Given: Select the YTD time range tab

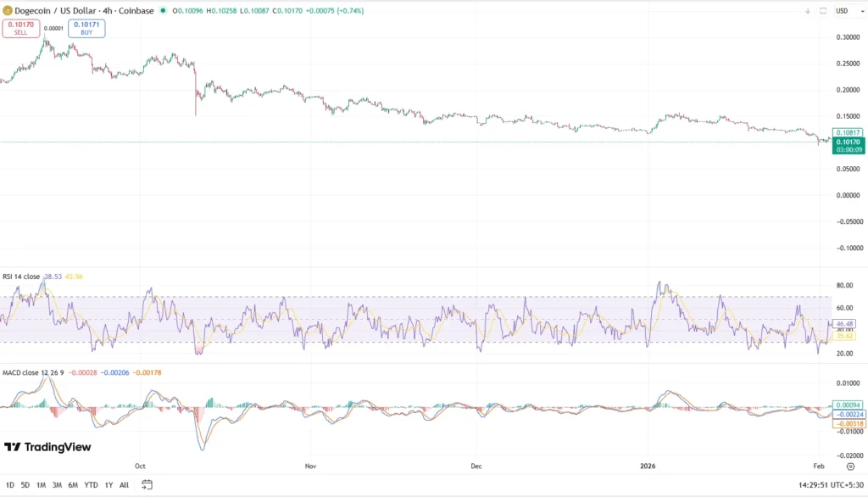Looking at the screenshot, I should (90, 483).
